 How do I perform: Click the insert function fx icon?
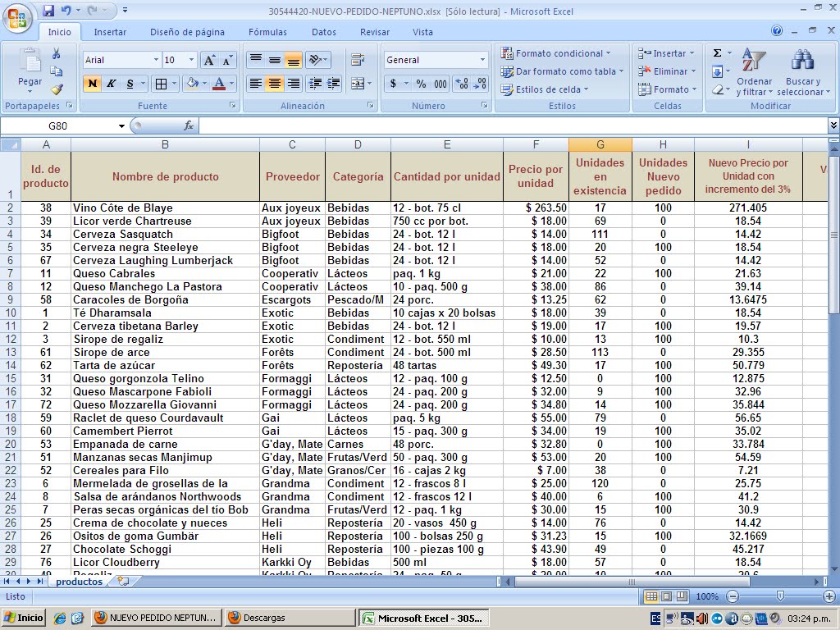click(189, 126)
